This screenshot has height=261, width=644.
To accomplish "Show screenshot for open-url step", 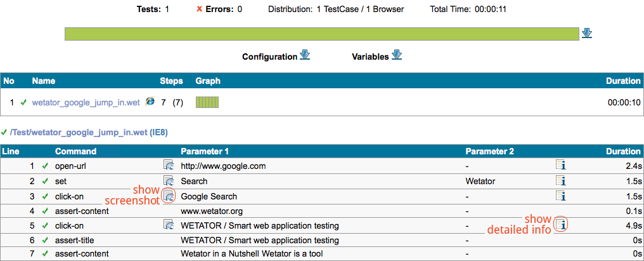I will pyautogui.click(x=169, y=166).
